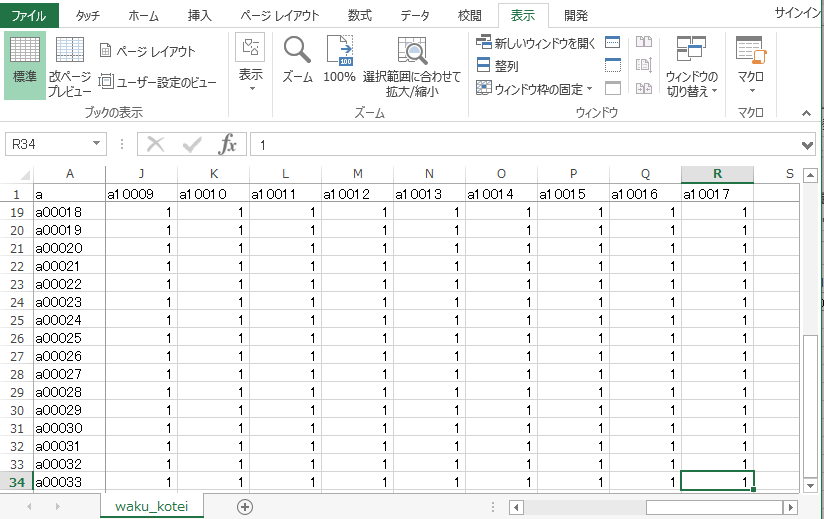Click 整列 arrange all windows

coord(497,66)
